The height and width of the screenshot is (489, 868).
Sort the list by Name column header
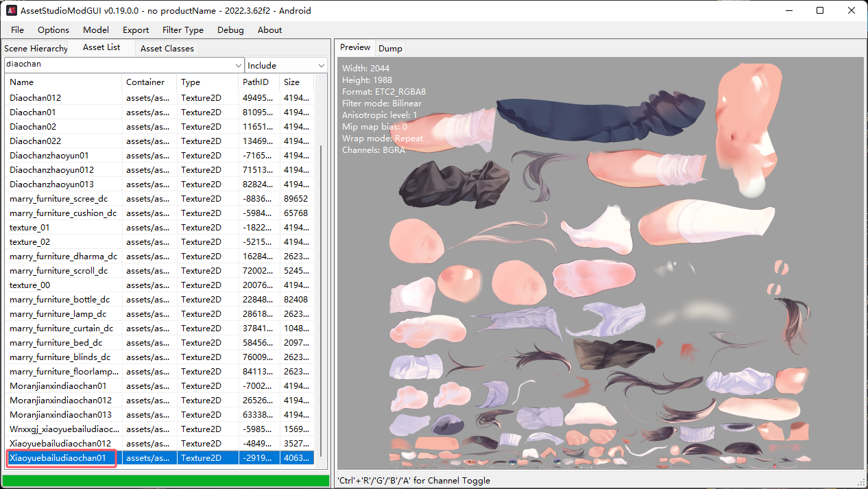click(63, 82)
